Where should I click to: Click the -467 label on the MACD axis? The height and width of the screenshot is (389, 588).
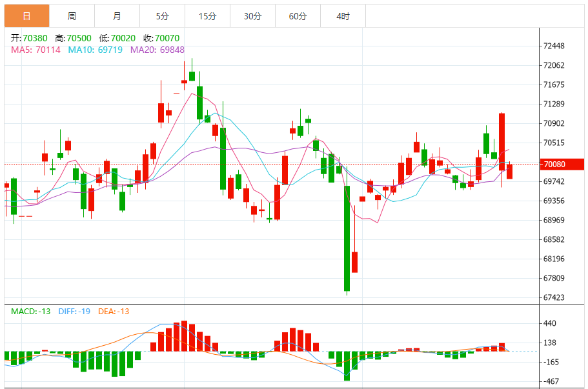pos(552,382)
